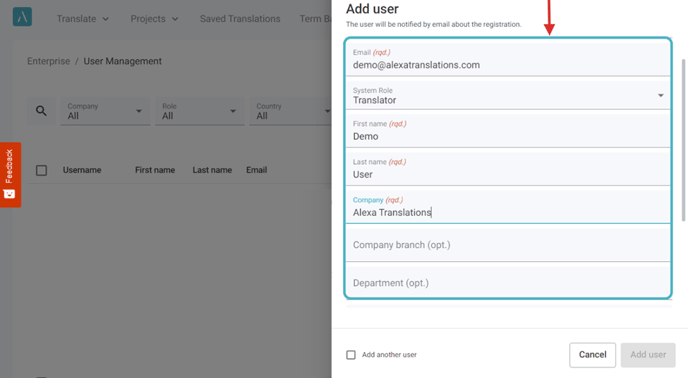Open the Translate menu

pyautogui.click(x=82, y=19)
